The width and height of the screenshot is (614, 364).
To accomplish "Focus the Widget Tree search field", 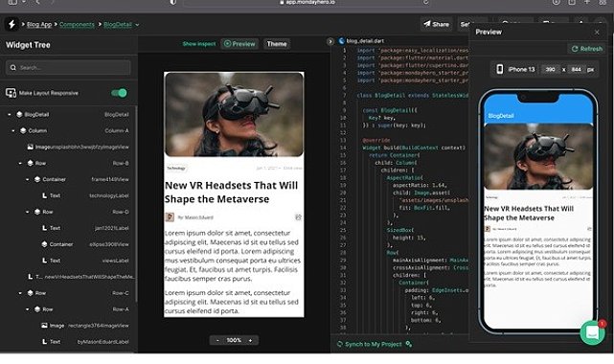I will click(x=68, y=67).
